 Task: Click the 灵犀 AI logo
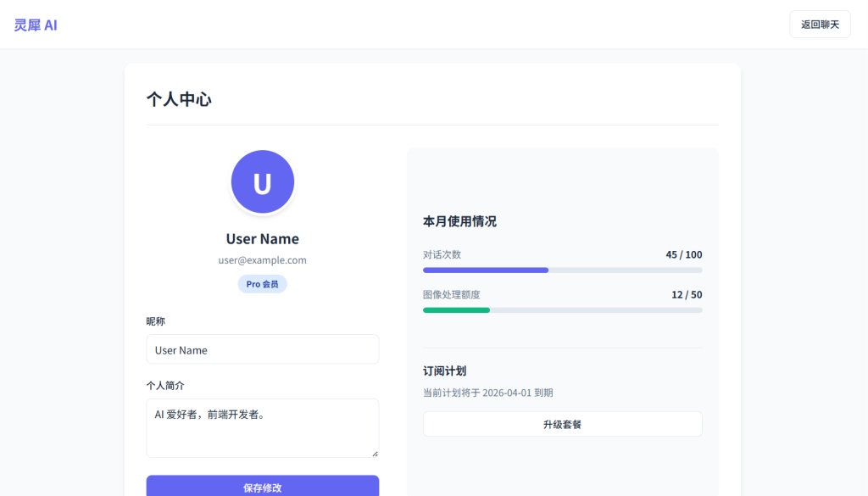(36, 25)
